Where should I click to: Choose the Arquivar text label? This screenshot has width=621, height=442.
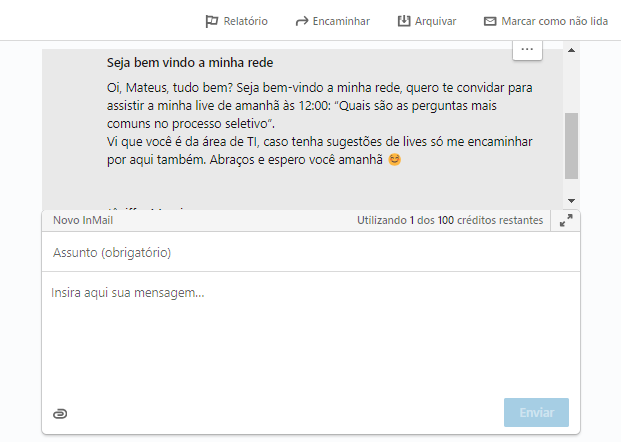(x=435, y=21)
